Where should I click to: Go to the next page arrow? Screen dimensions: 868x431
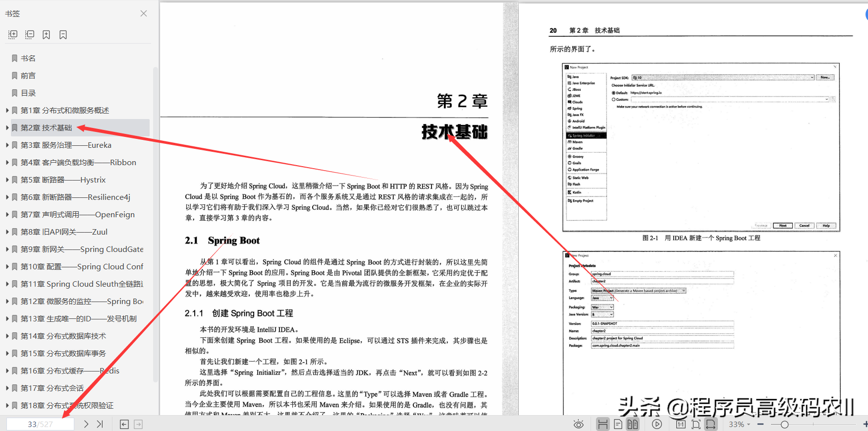86,424
